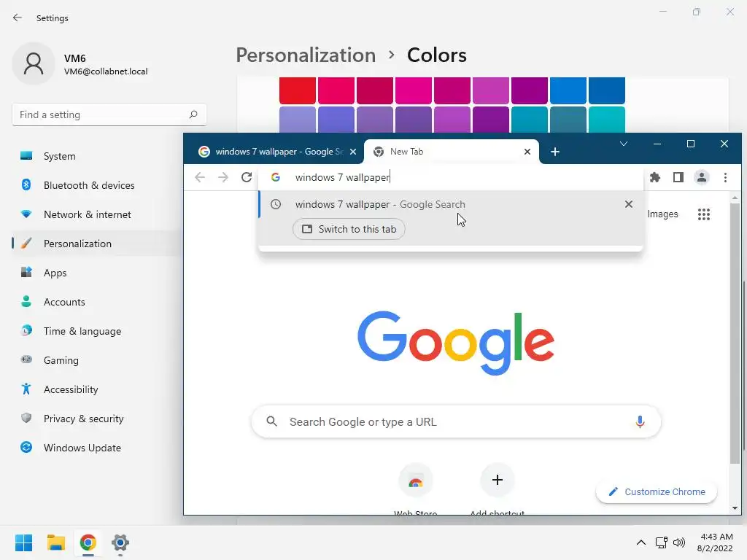The height and width of the screenshot is (560, 747).
Task: Open a new Chrome tab with plus
Action: (x=555, y=152)
